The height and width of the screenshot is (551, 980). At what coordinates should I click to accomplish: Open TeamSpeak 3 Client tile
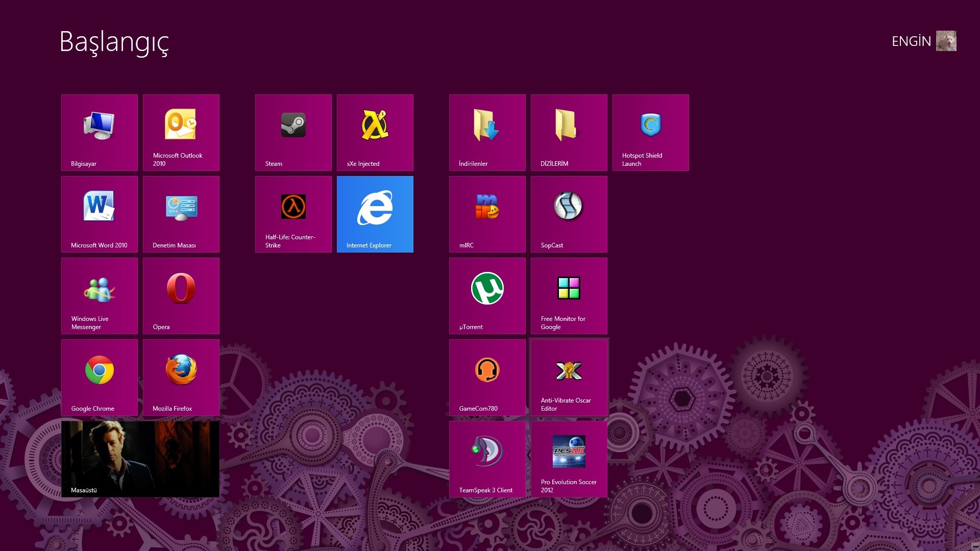[487, 459]
